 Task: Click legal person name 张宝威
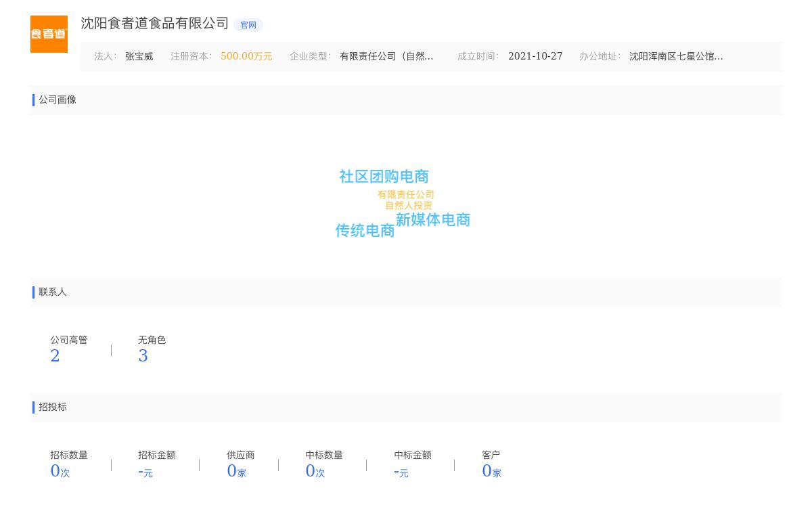pyautogui.click(x=139, y=57)
